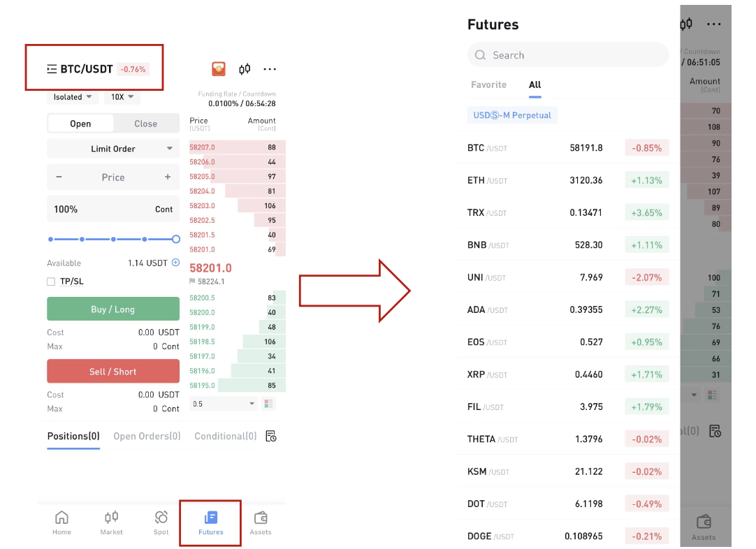Tap the Buy / Long button
The width and height of the screenshot is (756, 549).
click(x=113, y=309)
